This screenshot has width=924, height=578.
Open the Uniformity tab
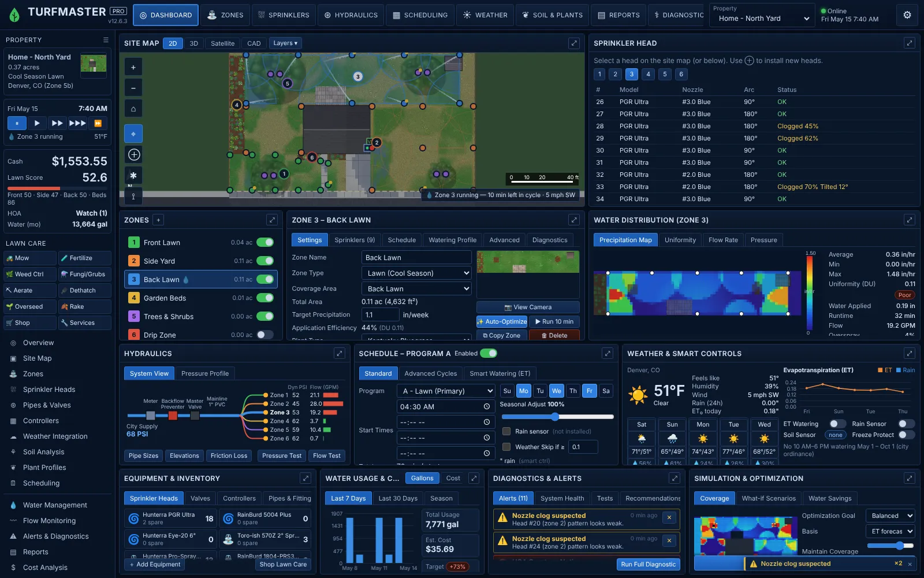[680, 240]
